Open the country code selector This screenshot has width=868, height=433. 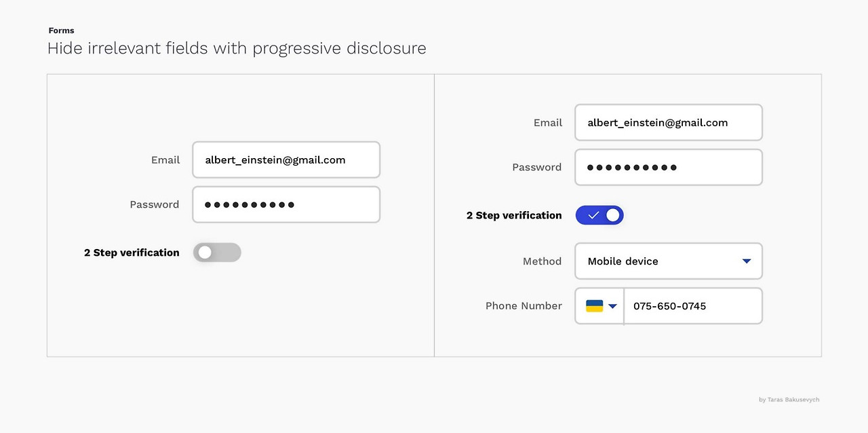[x=599, y=305]
